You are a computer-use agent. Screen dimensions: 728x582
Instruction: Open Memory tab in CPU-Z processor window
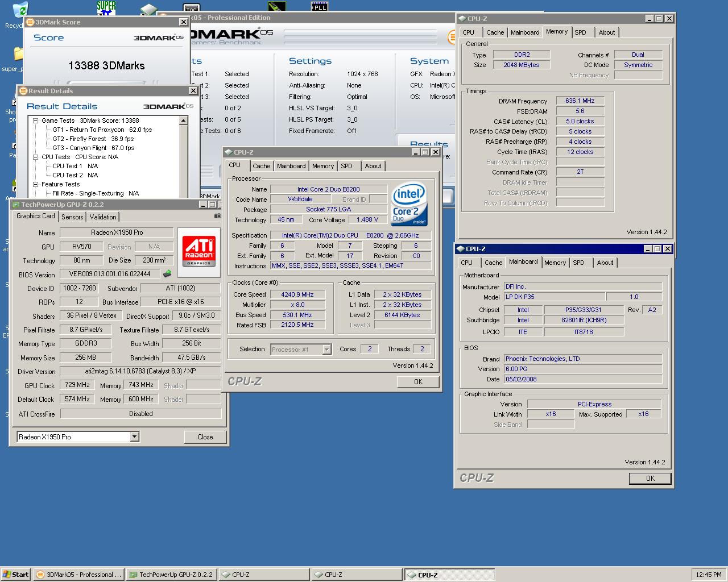[x=322, y=166]
